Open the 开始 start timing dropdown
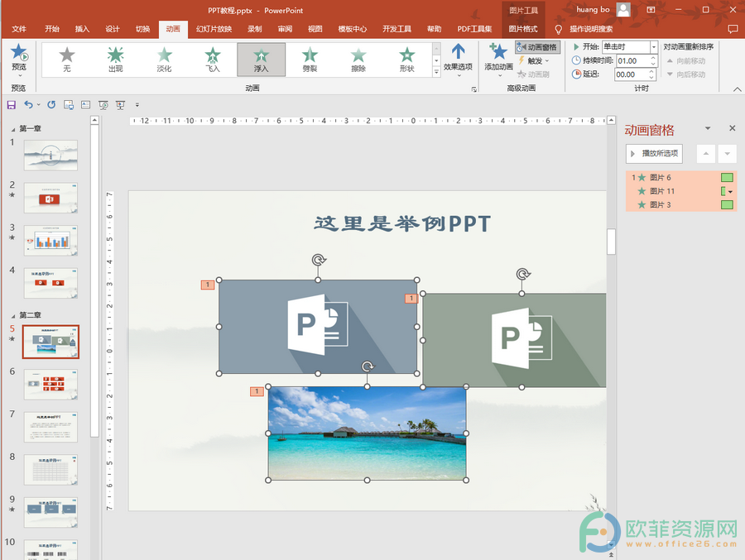The height and width of the screenshot is (560, 745). [x=654, y=47]
